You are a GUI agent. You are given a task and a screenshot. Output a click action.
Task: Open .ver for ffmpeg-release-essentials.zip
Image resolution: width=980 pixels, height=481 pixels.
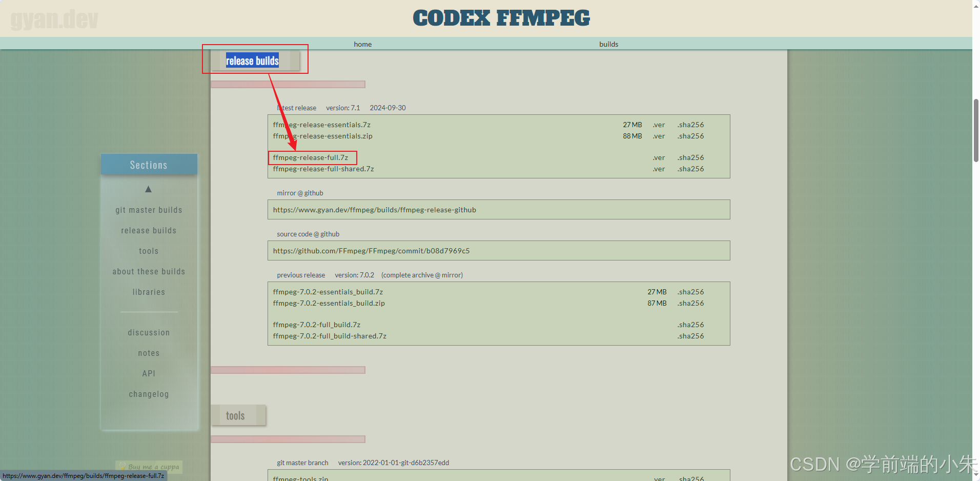[x=659, y=136]
